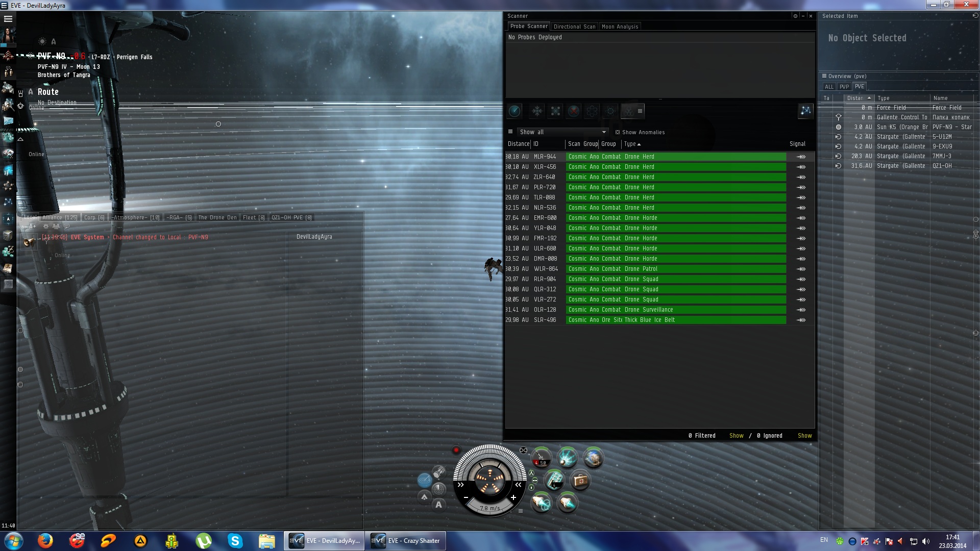
Task: Click the speed increase plus button
Action: [513, 497]
